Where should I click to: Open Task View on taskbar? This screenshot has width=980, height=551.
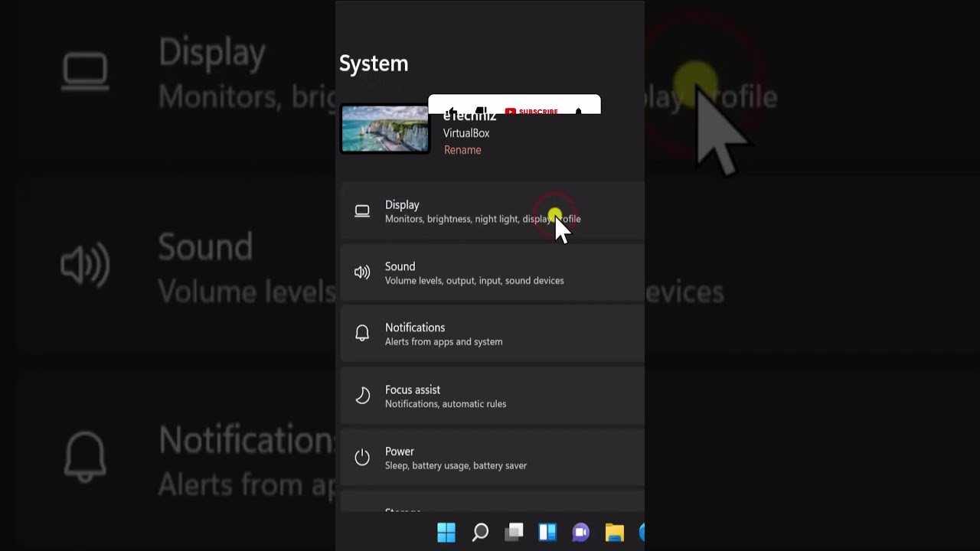pyautogui.click(x=514, y=532)
